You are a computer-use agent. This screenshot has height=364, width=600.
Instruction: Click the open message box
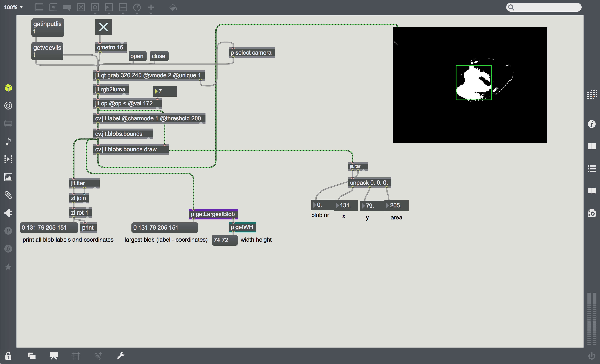click(x=137, y=56)
